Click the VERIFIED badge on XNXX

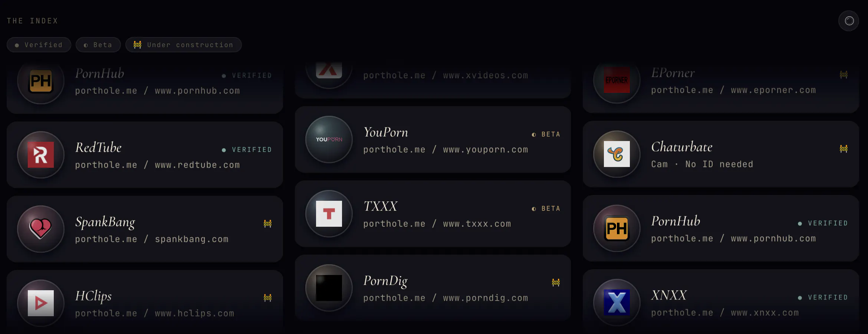point(823,297)
